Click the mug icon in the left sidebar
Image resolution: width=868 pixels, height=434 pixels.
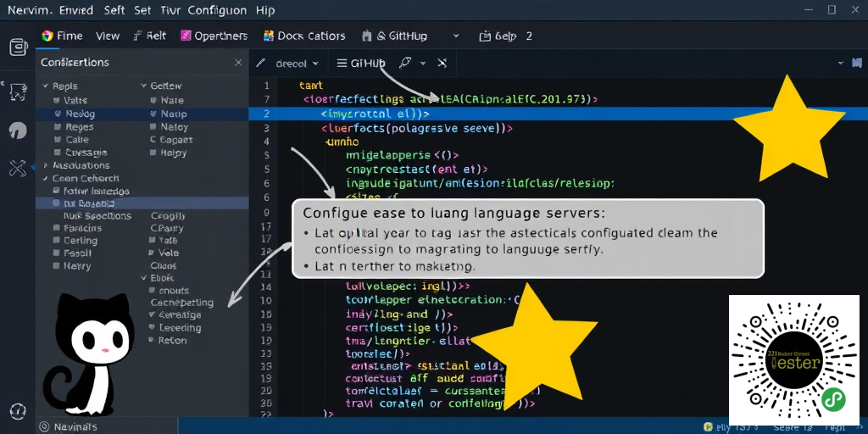[18, 47]
